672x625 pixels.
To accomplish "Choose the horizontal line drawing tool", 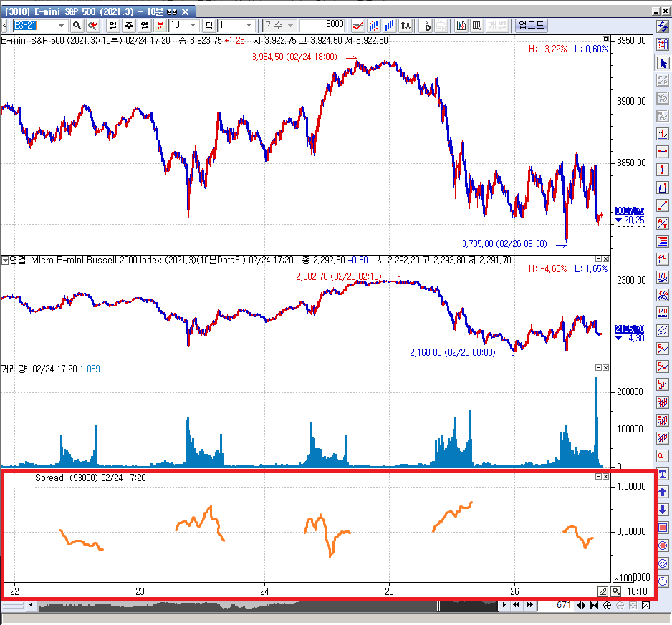I will (x=663, y=152).
